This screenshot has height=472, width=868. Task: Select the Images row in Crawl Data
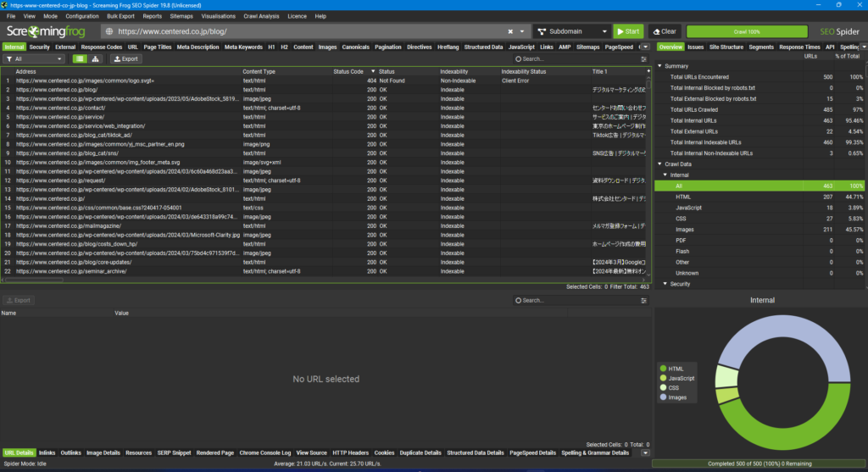pos(759,230)
